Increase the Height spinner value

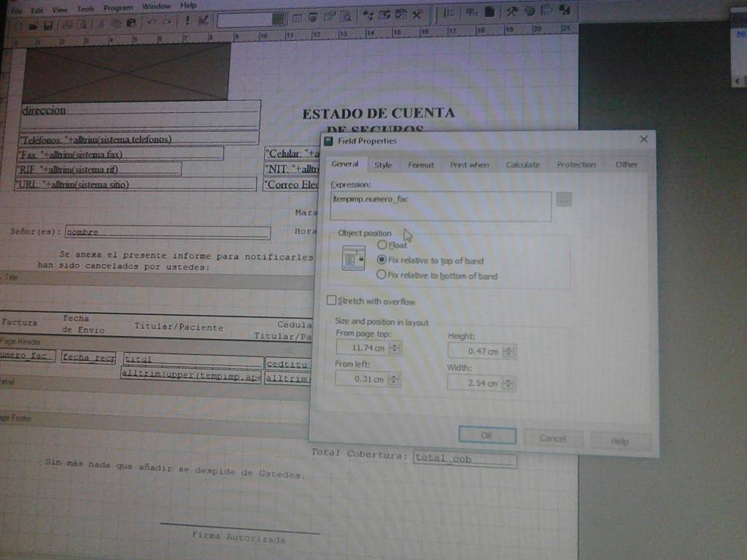[508, 348]
